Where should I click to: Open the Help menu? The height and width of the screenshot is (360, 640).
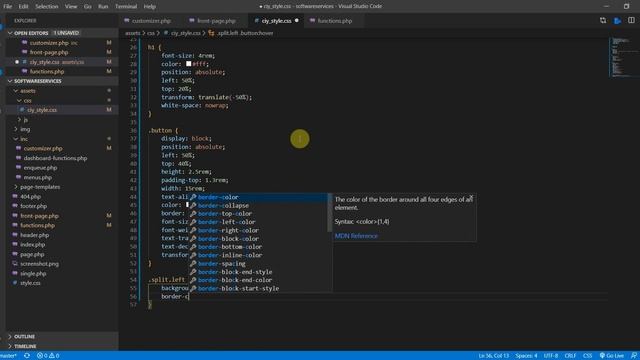[x=150, y=7]
